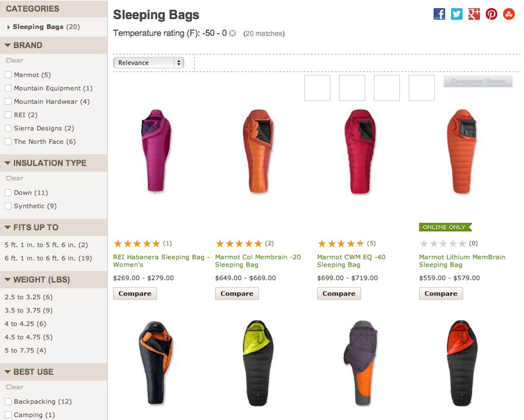Remove the temperature rating filter
This screenshot has height=420, width=524.
233,33
